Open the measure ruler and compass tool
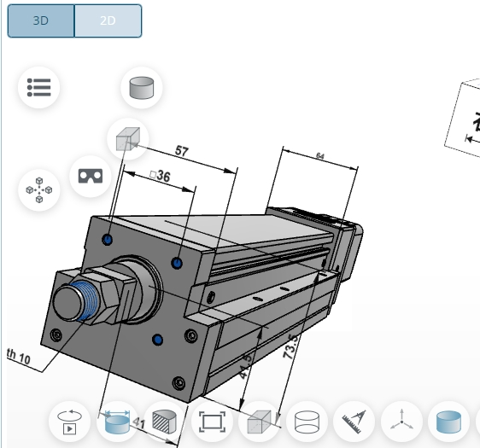The image size is (480, 448). click(354, 422)
